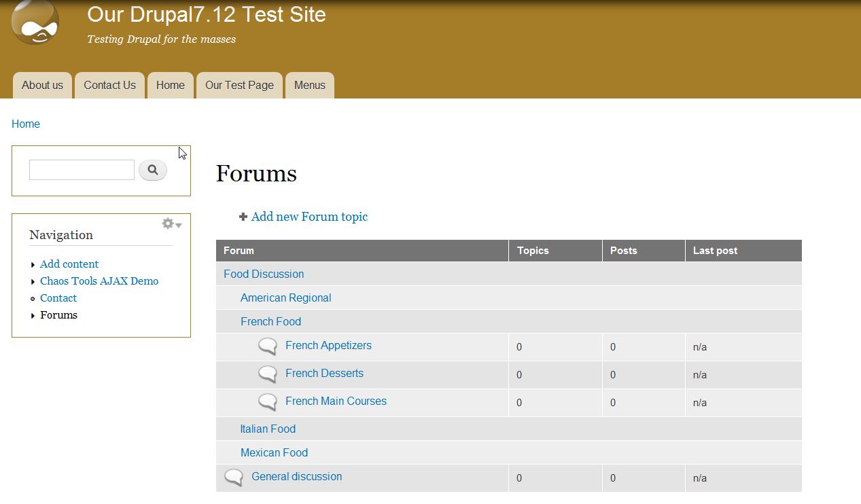Expand the Forums arrow bullet in Navigation
861x504 pixels.
tap(33, 315)
